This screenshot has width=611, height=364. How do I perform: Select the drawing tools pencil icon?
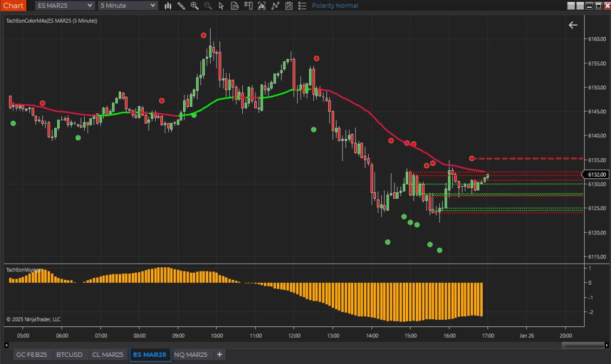pyautogui.click(x=181, y=5)
